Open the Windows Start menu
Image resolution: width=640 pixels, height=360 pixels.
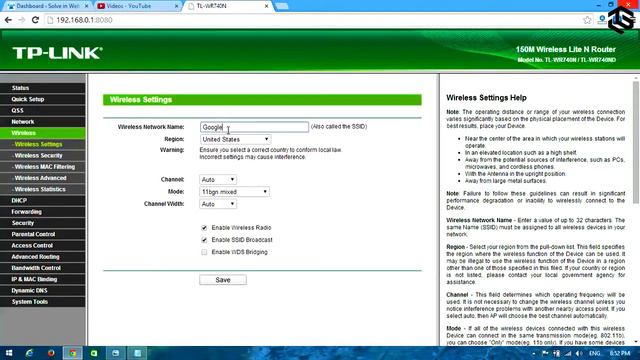(9, 353)
